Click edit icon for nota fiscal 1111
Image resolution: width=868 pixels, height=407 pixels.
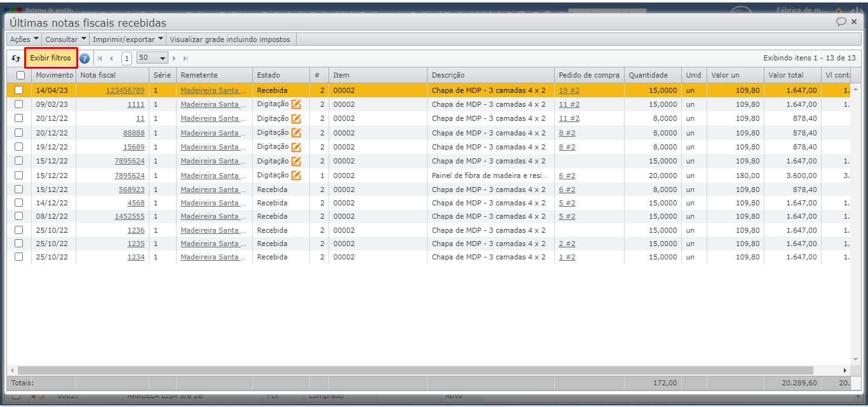[x=296, y=104]
